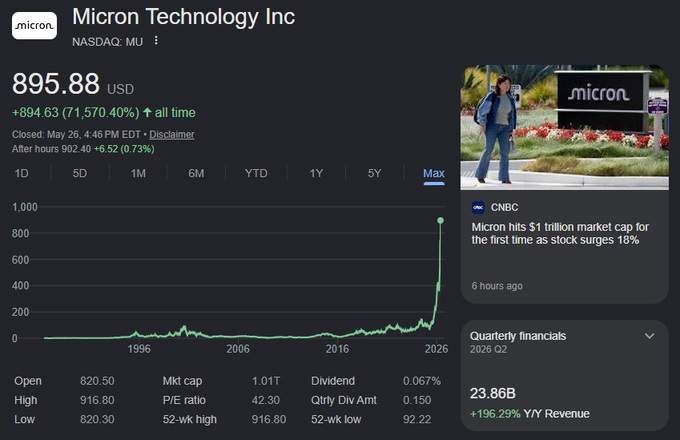Click the 2016 x-axis label
The width and height of the screenshot is (680, 440).
tap(337, 349)
